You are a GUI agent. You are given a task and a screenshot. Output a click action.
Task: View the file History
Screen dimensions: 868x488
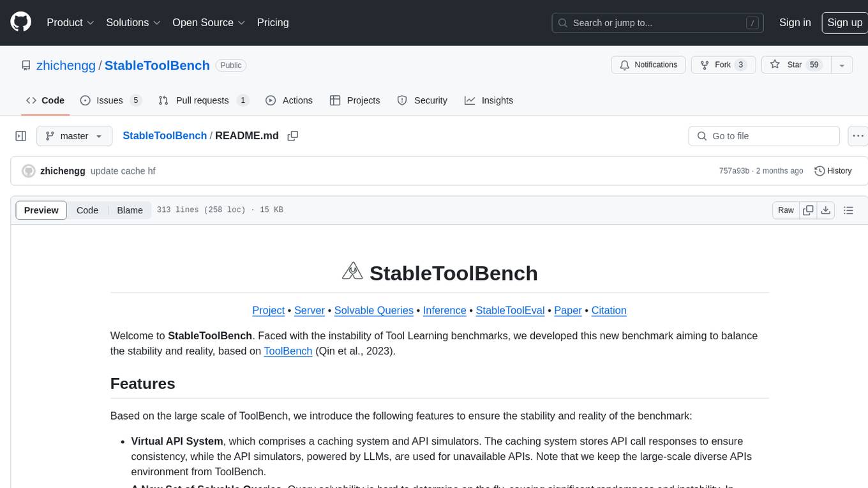[x=833, y=171]
